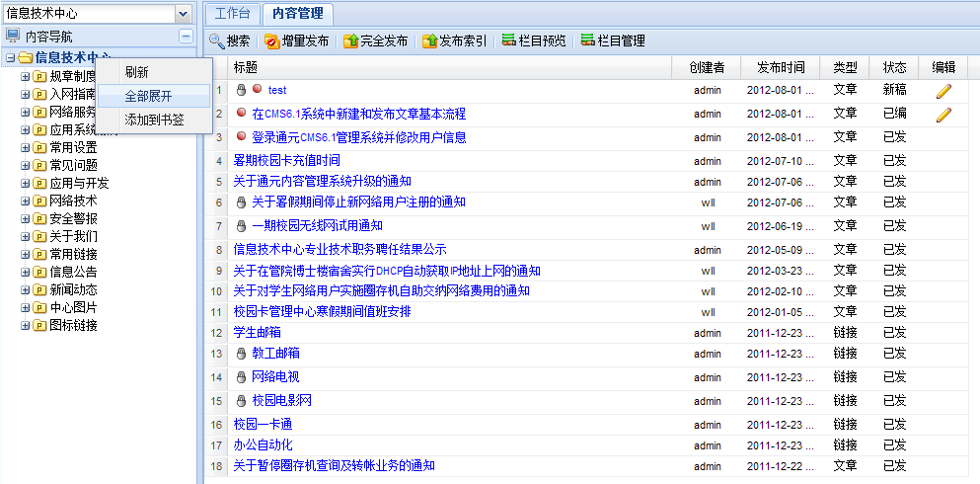Choose 全部展开 in the context menu
The height and width of the screenshot is (484, 980).
[x=148, y=96]
